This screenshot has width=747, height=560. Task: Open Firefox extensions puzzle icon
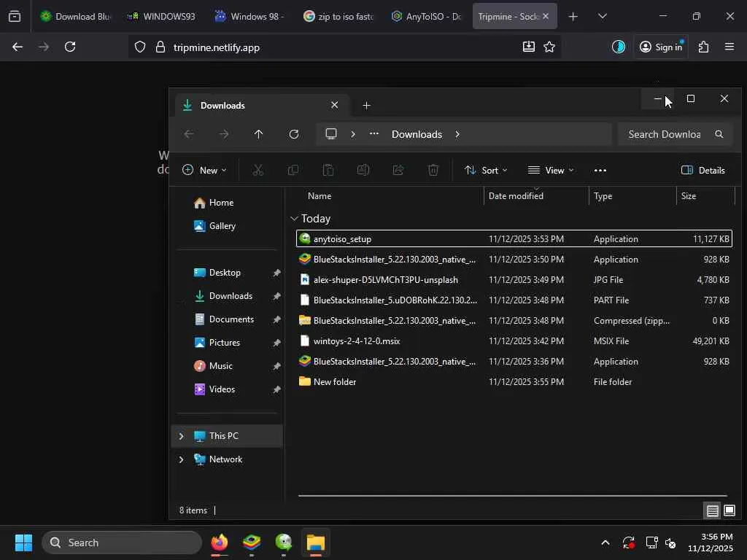click(x=704, y=47)
